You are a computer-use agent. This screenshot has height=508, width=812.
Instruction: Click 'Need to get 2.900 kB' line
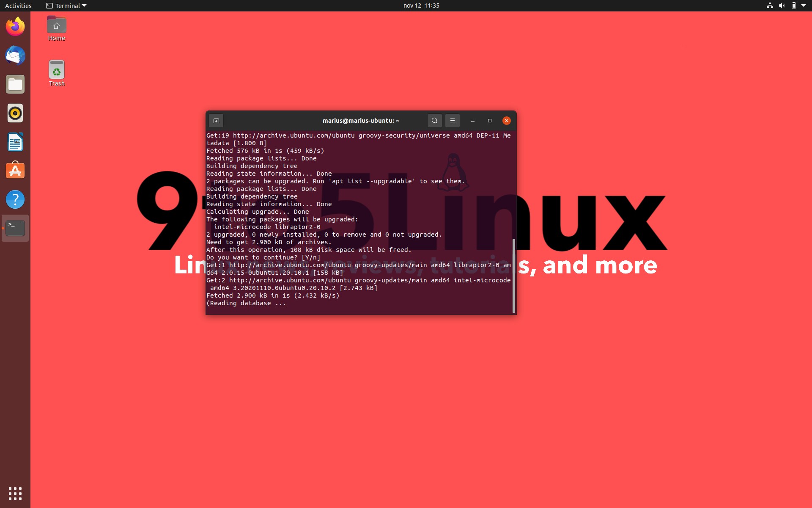(x=269, y=242)
